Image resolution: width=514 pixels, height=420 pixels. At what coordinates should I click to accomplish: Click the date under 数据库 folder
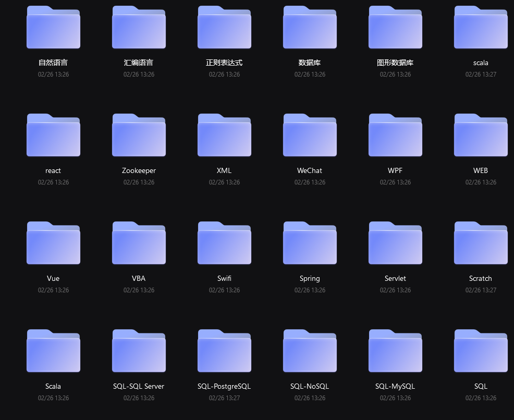[310, 75]
